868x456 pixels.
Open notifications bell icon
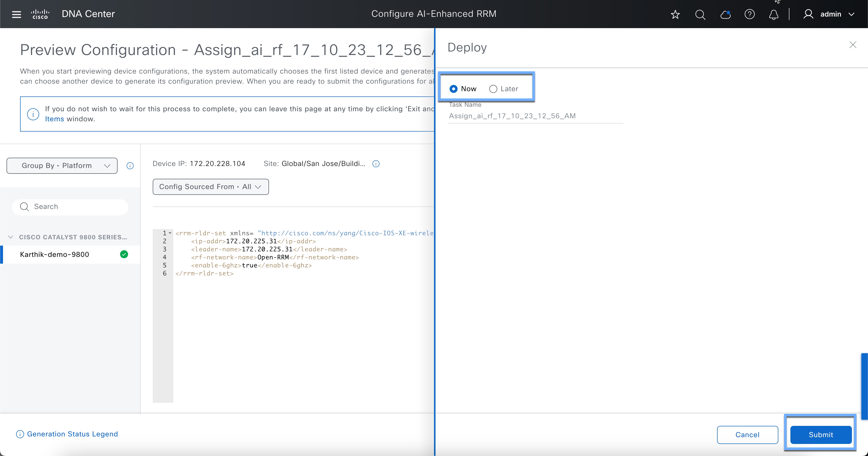[x=774, y=14]
